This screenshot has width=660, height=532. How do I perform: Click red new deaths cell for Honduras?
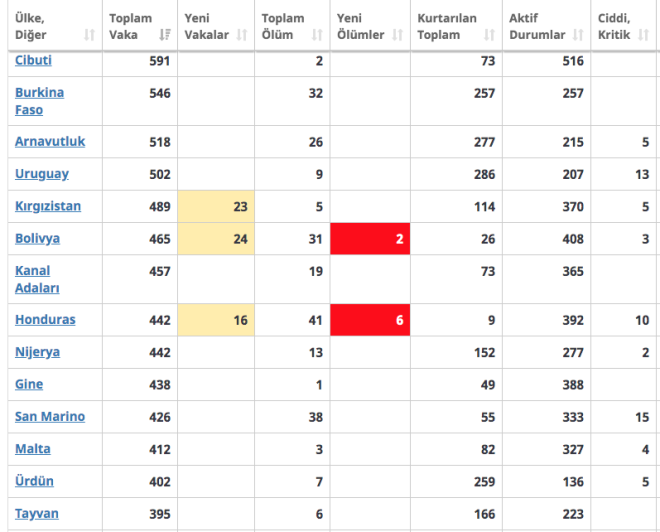pyautogui.click(x=370, y=320)
